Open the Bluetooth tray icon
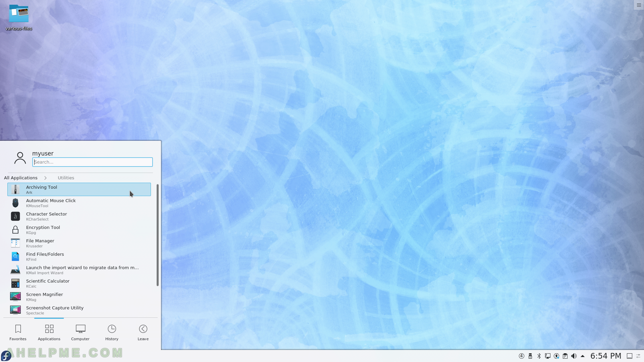 tap(539, 356)
